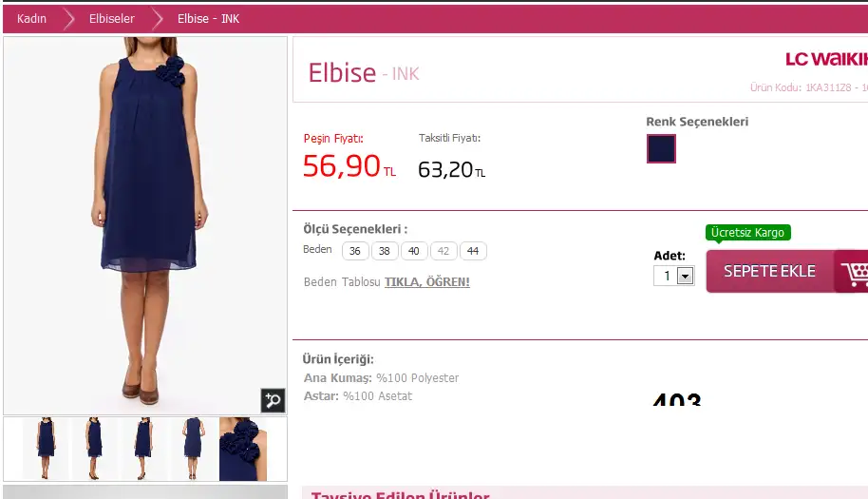This screenshot has height=499, width=868.
Task: Open the flower detail close-up thumbnail
Action: tap(242, 449)
